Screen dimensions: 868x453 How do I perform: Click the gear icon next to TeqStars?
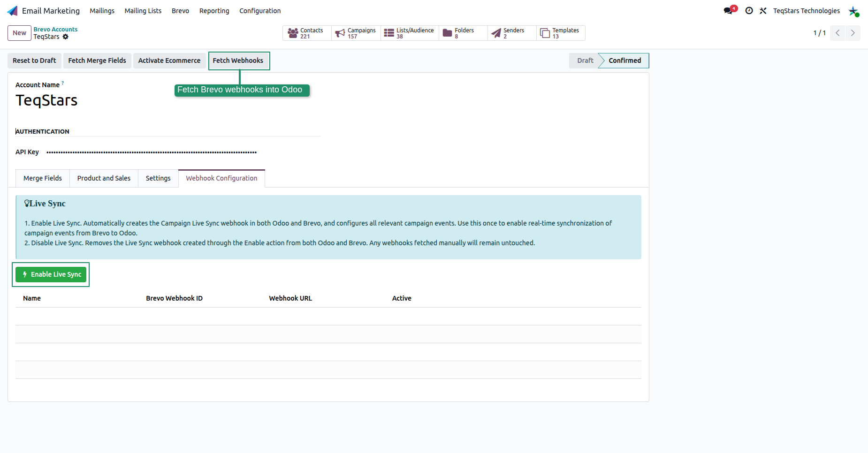click(x=66, y=37)
